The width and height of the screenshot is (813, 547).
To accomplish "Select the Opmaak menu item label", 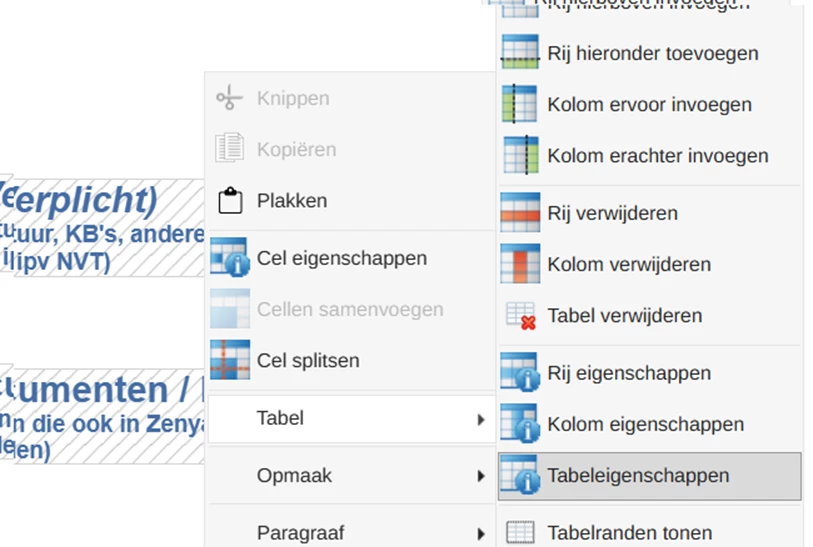I will pos(294,475).
